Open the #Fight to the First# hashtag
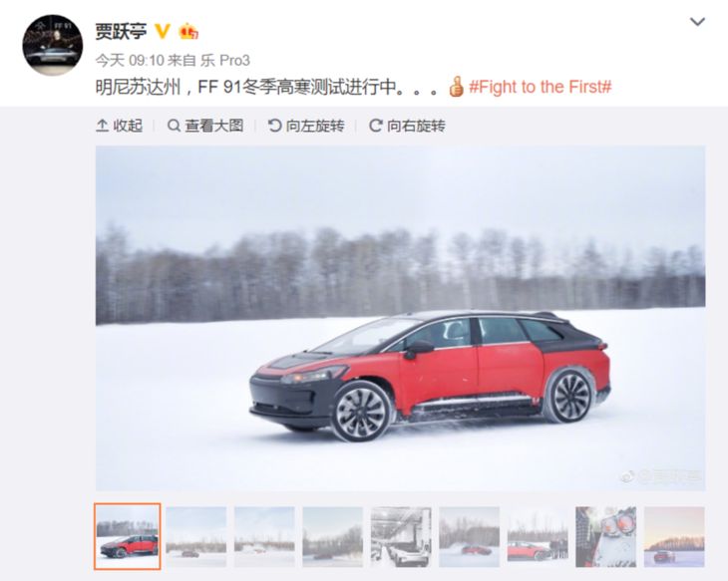 [x=540, y=87]
